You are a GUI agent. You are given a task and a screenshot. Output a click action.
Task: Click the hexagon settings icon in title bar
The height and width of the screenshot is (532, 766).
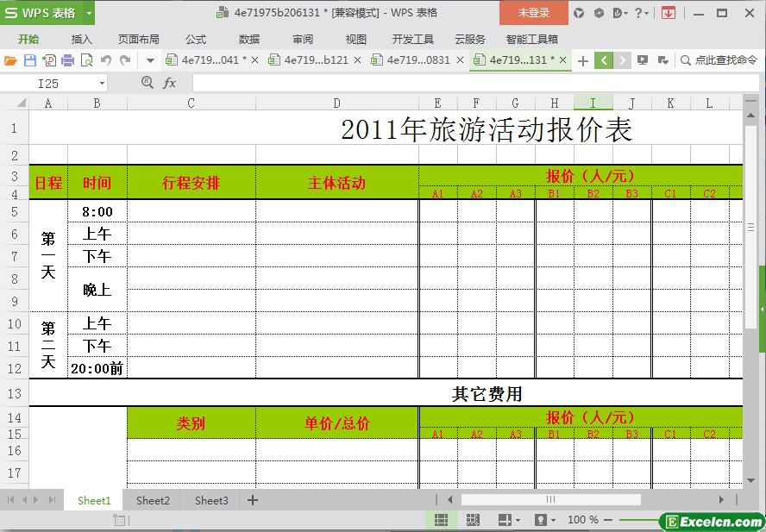click(x=599, y=13)
